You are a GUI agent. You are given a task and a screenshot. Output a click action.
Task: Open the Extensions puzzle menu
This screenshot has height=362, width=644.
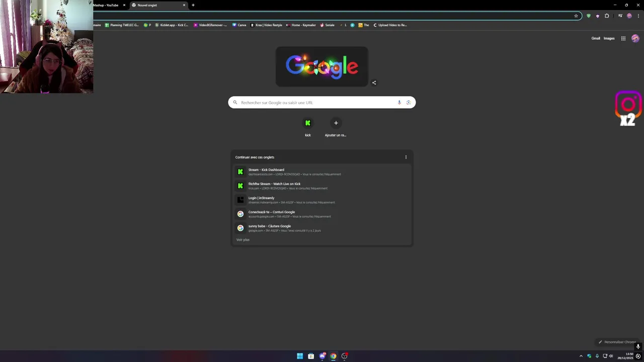(607, 16)
